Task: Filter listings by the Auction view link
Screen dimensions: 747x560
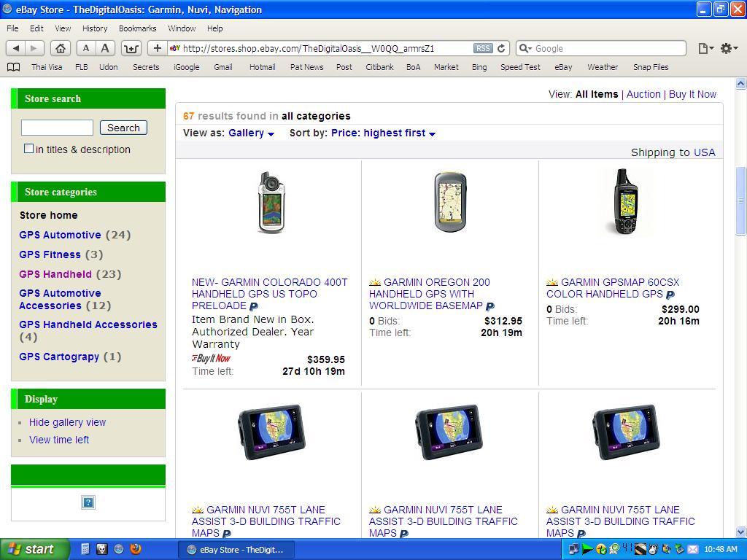Action: (x=643, y=94)
